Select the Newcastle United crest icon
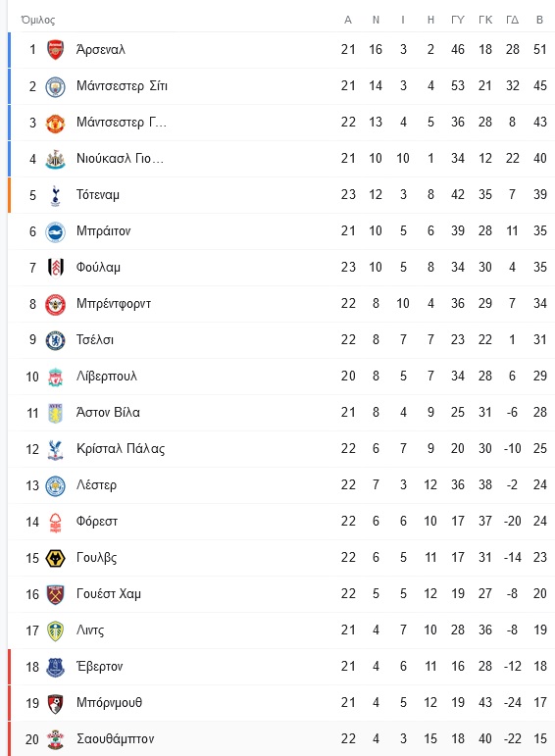 tap(56, 159)
